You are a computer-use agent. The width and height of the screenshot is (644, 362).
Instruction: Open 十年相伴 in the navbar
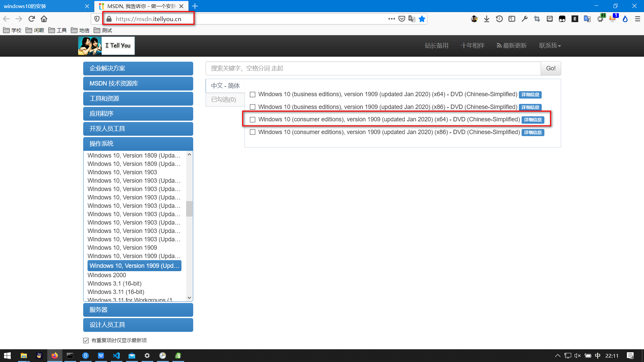pos(473,46)
